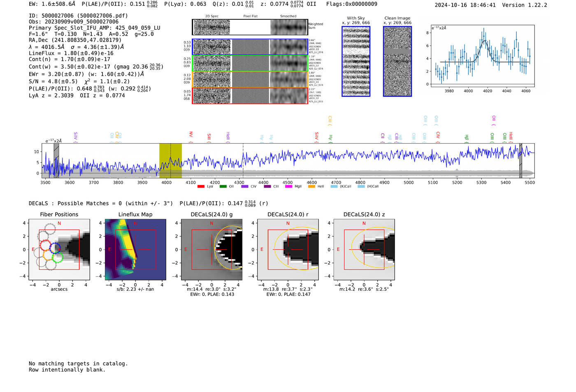Click the Gaussian emission line fit plot
The image size is (576, 392).
coord(482,56)
